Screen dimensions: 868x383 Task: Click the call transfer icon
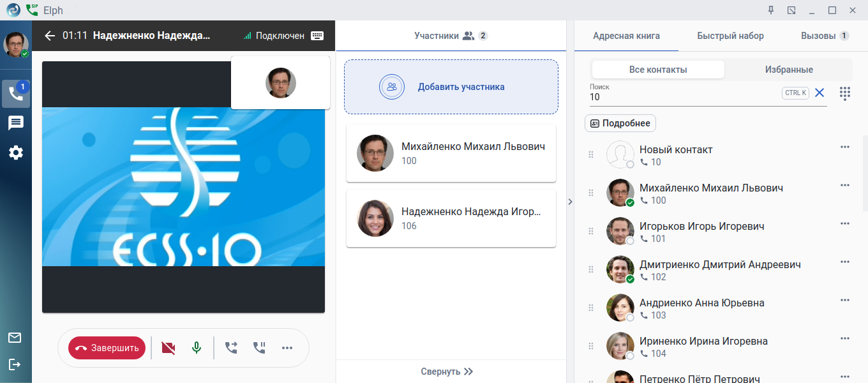coord(231,348)
